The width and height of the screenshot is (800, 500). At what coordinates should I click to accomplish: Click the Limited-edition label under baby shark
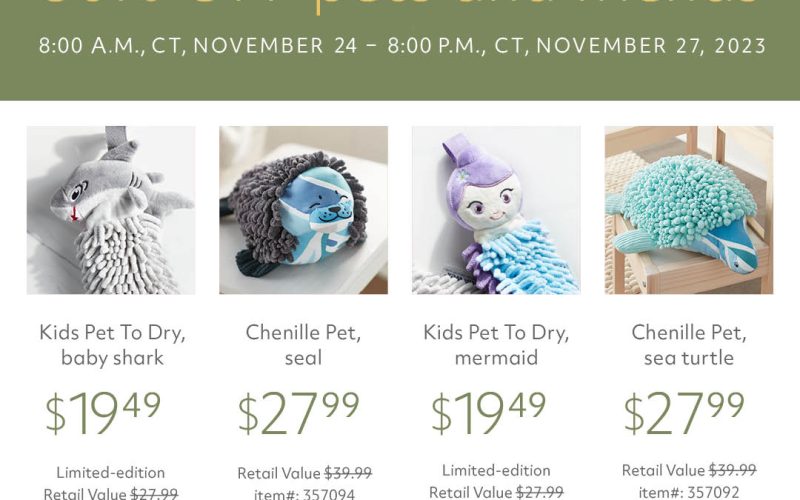(x=111, y=472)
